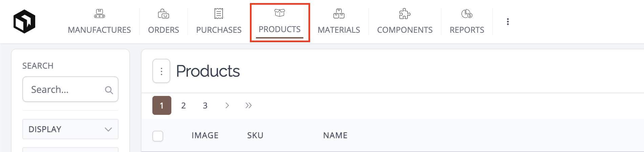This screenshot has width=644, height=152.
Task: Click the Purchases receipt icon
Action: (219, 14)
